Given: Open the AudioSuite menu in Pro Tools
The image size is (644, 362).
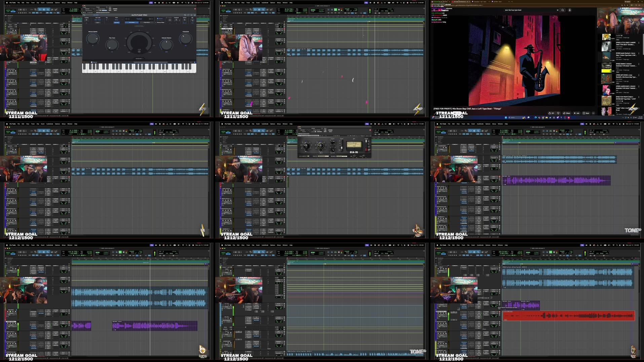Looking at the screenshot, I should tap(49, 2).
